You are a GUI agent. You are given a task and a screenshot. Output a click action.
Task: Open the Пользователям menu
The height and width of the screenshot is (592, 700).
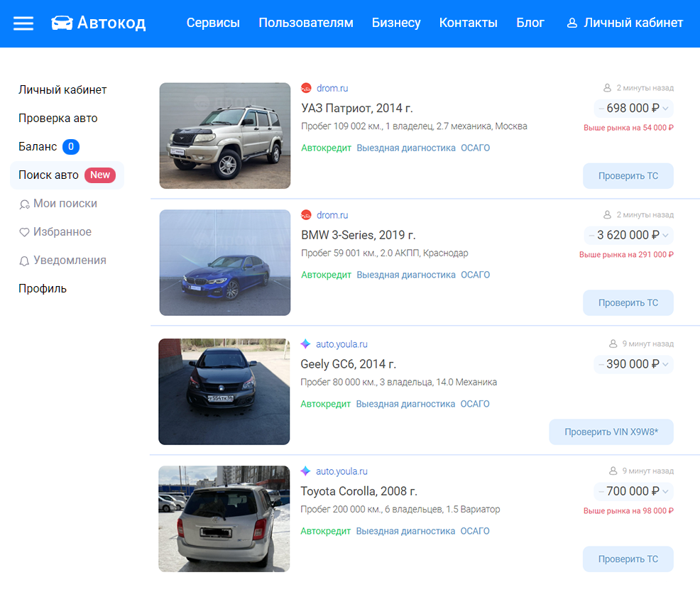[x=306, y=23]
